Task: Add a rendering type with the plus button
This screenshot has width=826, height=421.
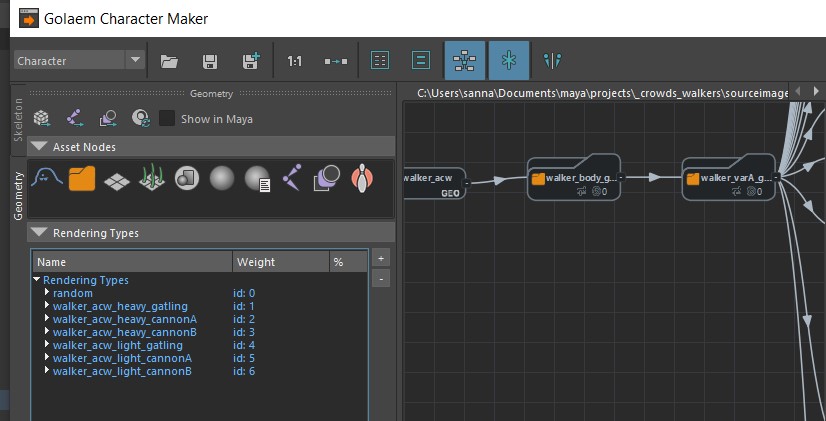Action: (x=381, y=258)
